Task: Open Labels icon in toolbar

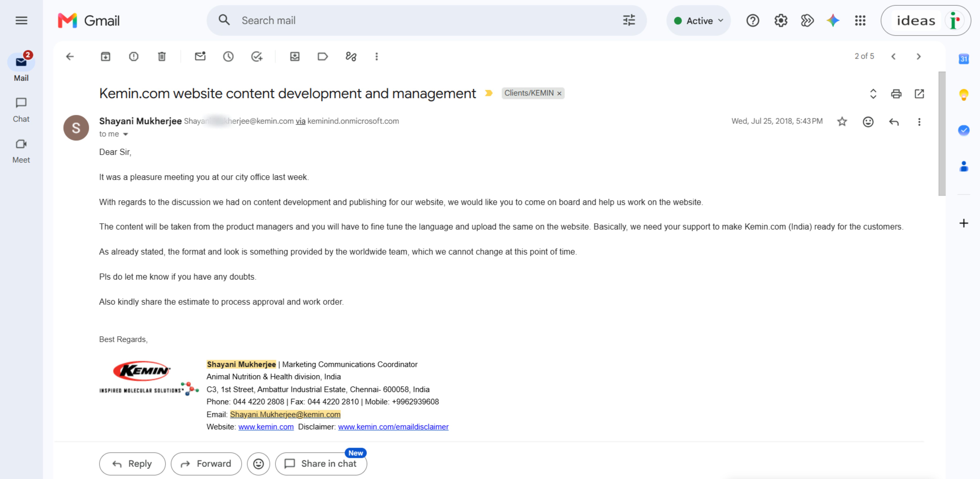Action: (323, 57)
